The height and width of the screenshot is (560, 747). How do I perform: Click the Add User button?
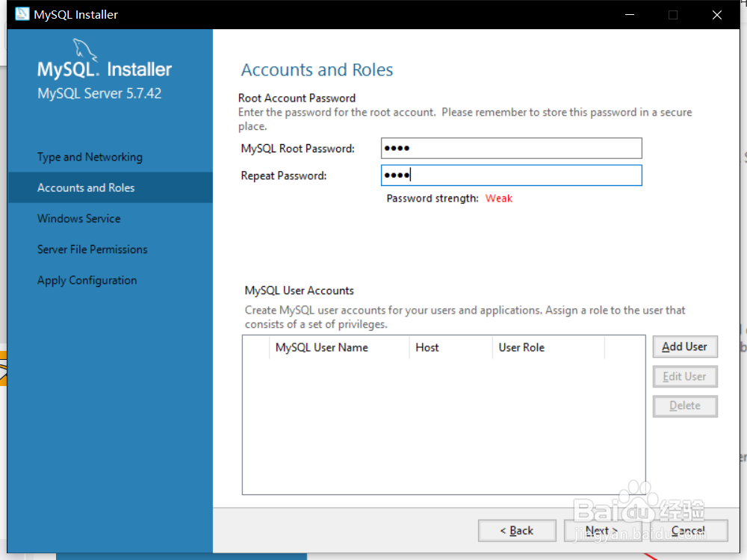point(684,346)
